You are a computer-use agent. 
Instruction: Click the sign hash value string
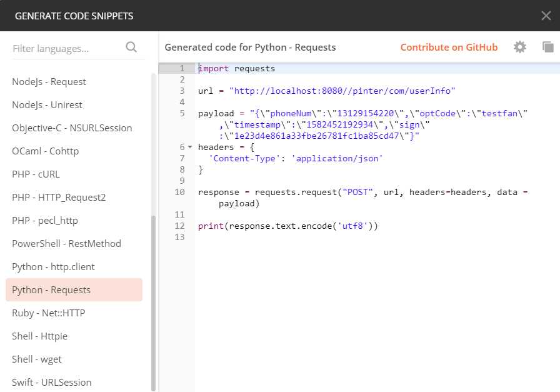point(316,136)
